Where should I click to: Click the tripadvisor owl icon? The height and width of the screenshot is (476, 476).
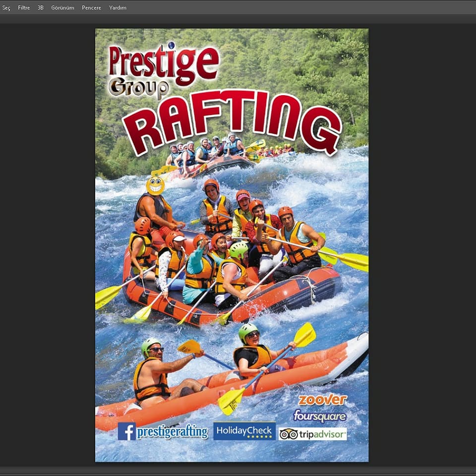(288, 434)
